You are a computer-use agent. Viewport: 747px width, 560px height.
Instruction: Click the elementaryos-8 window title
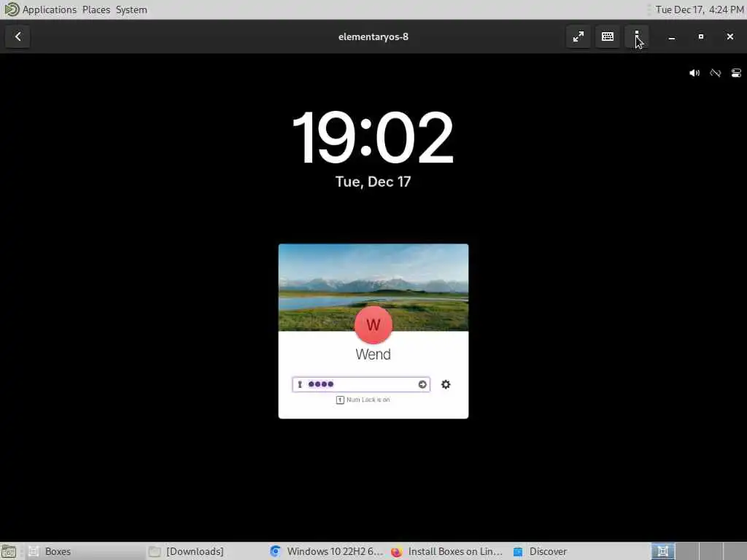pyautogui.click(x=373, y=36)
